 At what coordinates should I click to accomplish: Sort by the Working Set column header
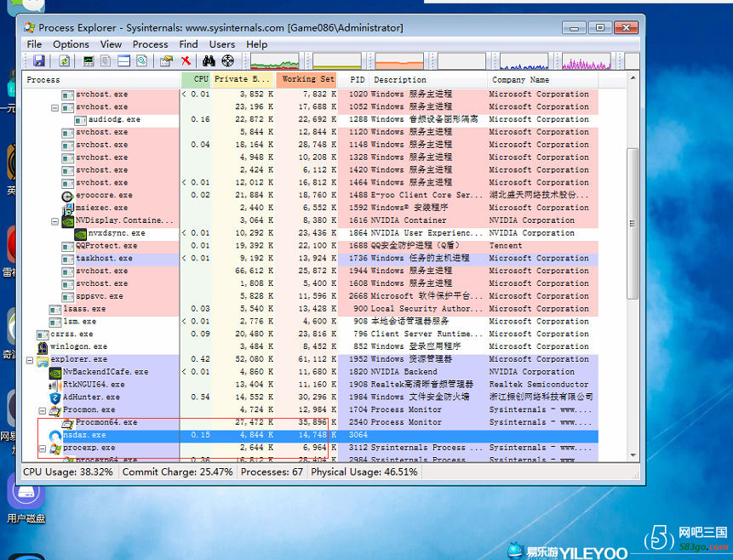click(306, 79)
